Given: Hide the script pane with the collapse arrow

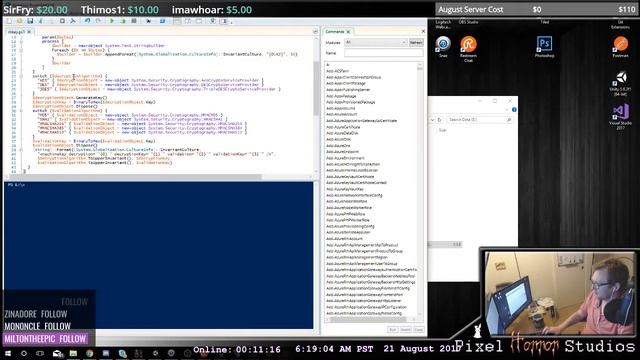Looking at the screenshot, I should pyautogui.click(x=315, y=31).
